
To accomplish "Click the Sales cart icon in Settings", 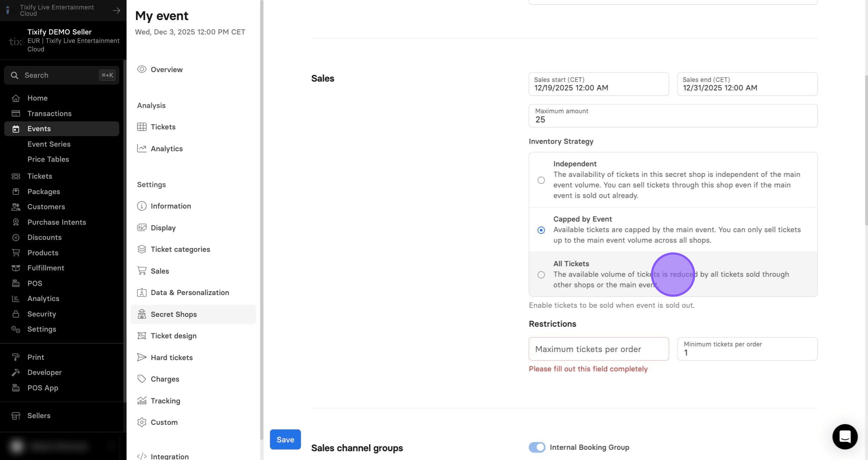I will click(142, 271).
